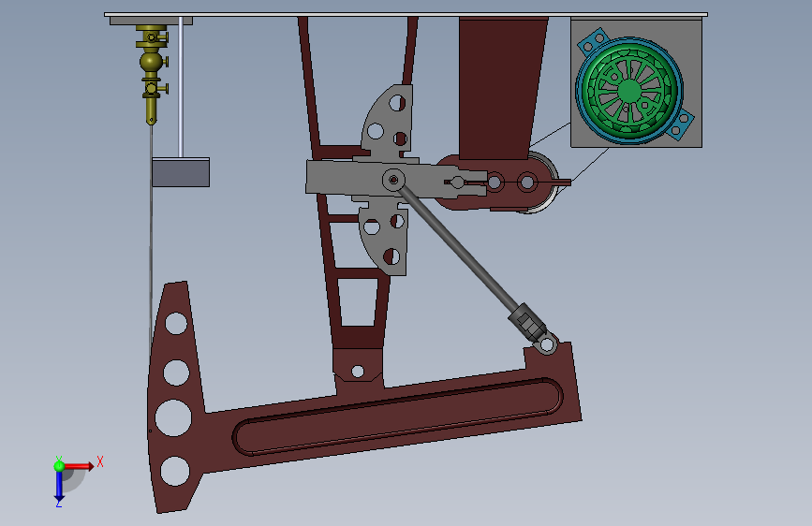Click the X label of the axis triad

click(x=100, y=461)
